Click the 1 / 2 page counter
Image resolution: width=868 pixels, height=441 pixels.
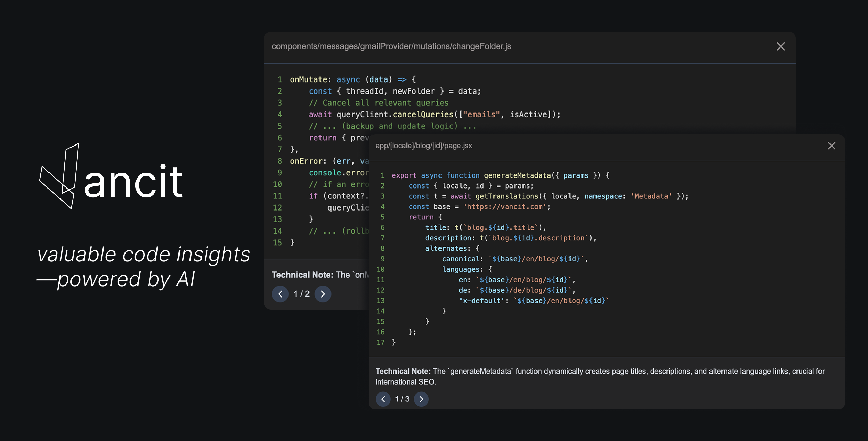click(x=301, y=294)
